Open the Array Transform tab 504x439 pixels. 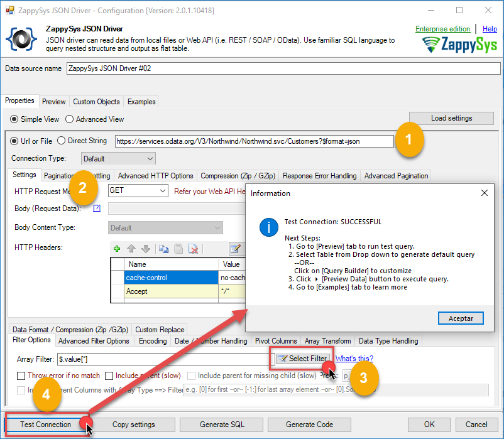click(328, 341)
